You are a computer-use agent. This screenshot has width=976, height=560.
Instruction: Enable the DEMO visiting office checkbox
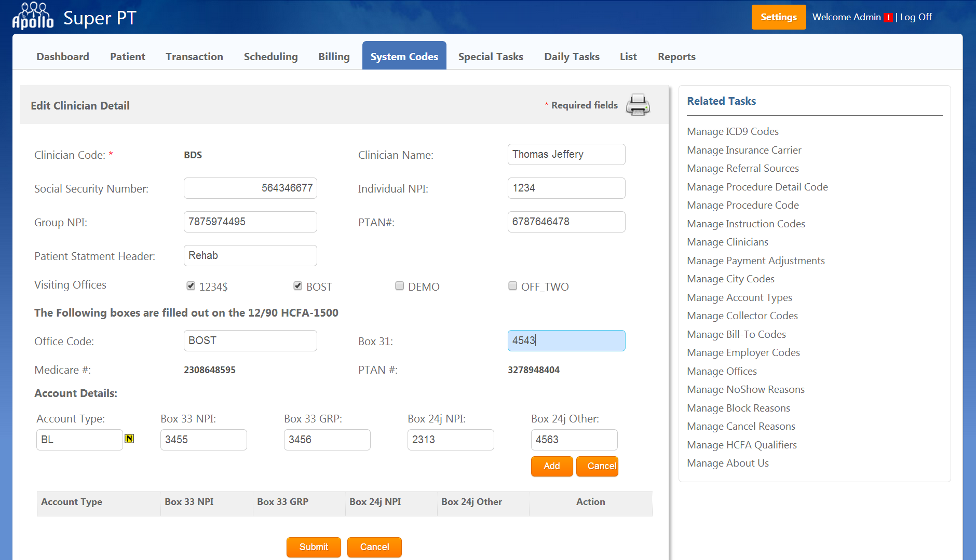[400, 286]
